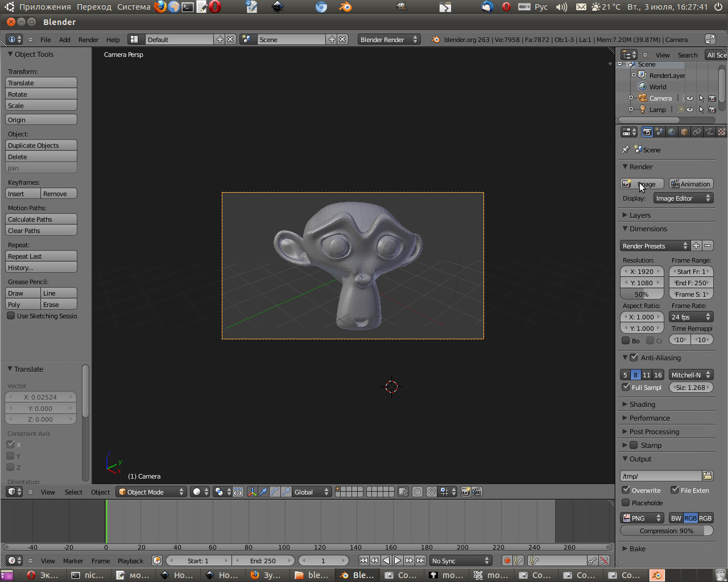This screenshot has height=582, width=728.
Task: Enable the Stamp panel checkbox
Action: point(634,445)
